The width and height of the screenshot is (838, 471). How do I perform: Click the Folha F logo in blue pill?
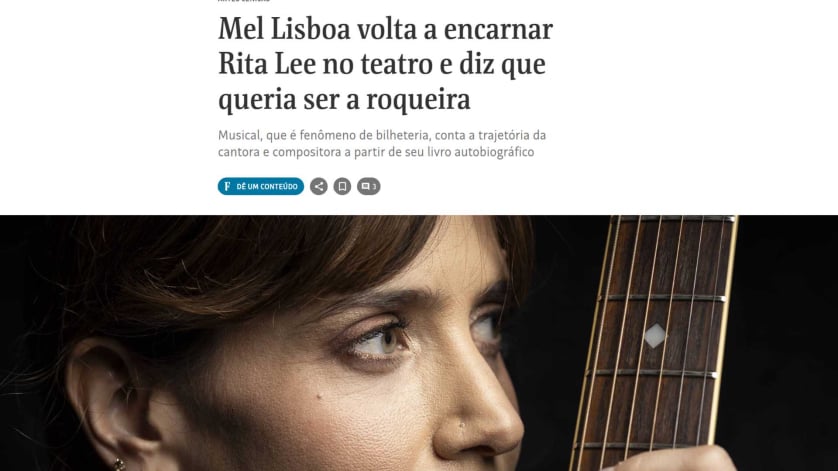(227, 186)
